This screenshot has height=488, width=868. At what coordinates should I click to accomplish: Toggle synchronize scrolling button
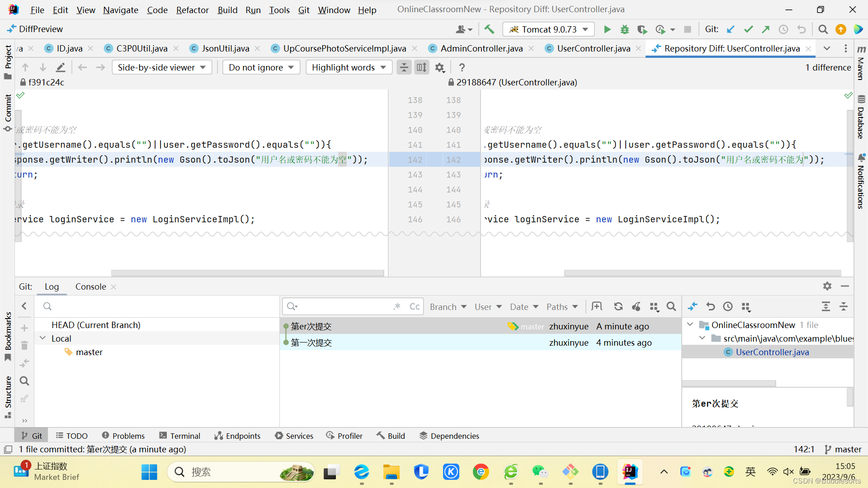(421, 68)
